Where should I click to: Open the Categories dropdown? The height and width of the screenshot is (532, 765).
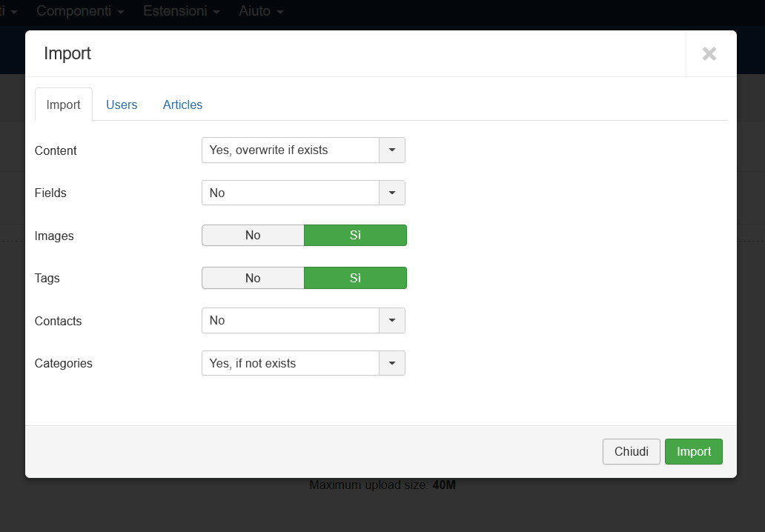303,363
